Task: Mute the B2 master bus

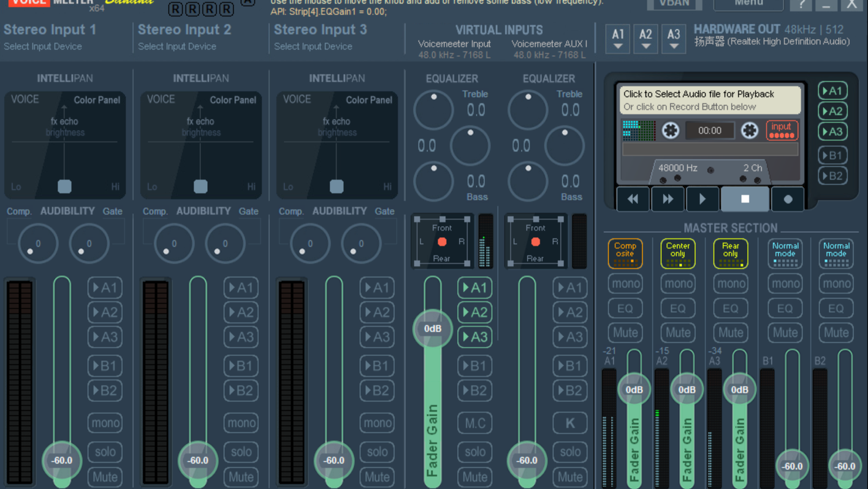Action: click(x=836, y=332)
